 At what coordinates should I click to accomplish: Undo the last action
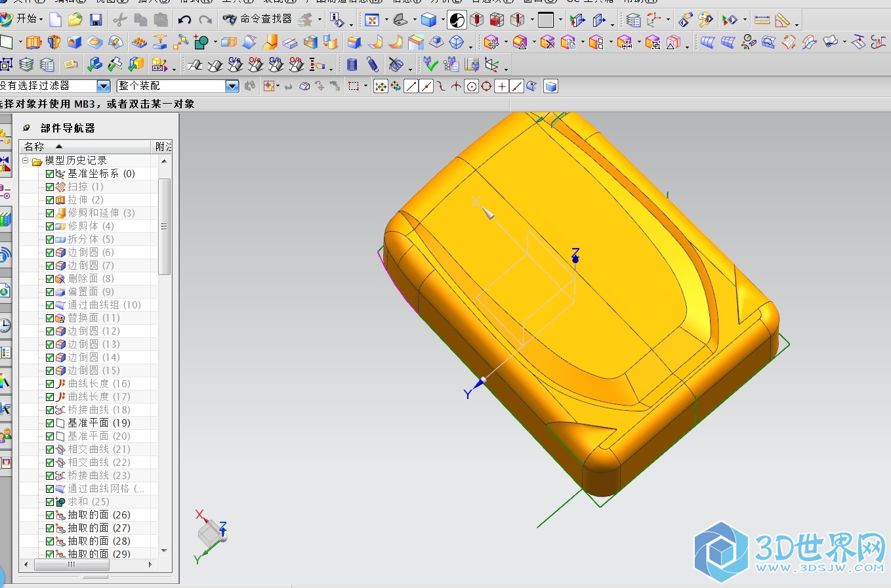pos(184,20)
